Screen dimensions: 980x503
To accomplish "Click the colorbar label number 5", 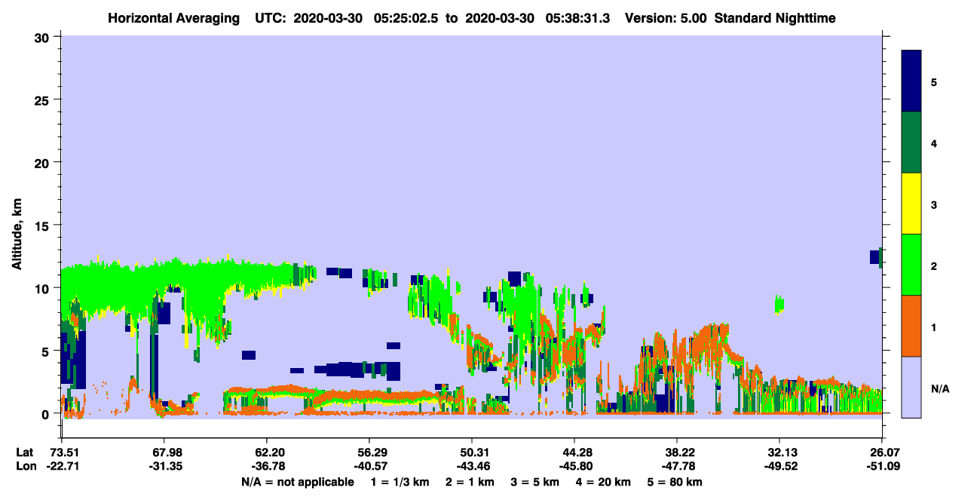I will pyautogui.click(x=934, y=81).
